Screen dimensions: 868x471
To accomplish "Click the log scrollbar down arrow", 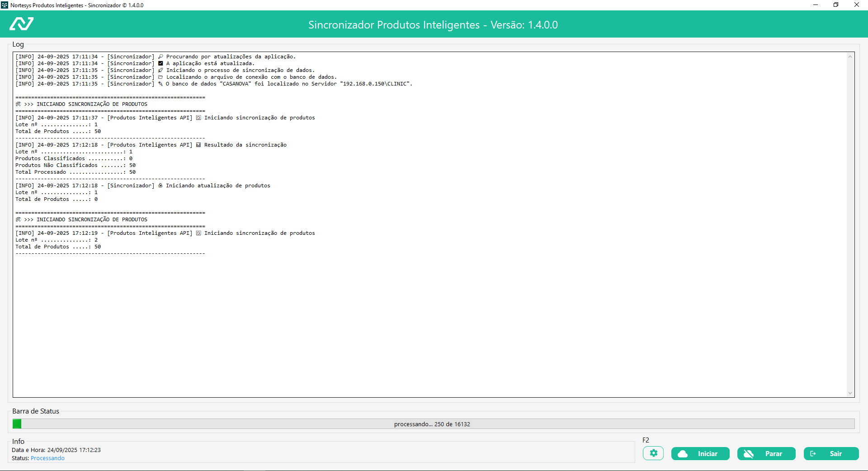I will pyautogui.click(x=850, y=393).
